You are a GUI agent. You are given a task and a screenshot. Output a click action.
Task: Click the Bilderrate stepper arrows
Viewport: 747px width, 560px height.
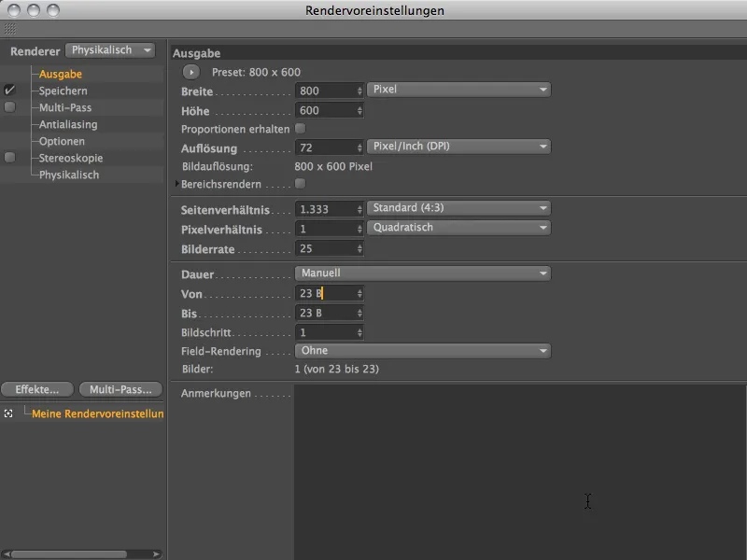point(359,248)
